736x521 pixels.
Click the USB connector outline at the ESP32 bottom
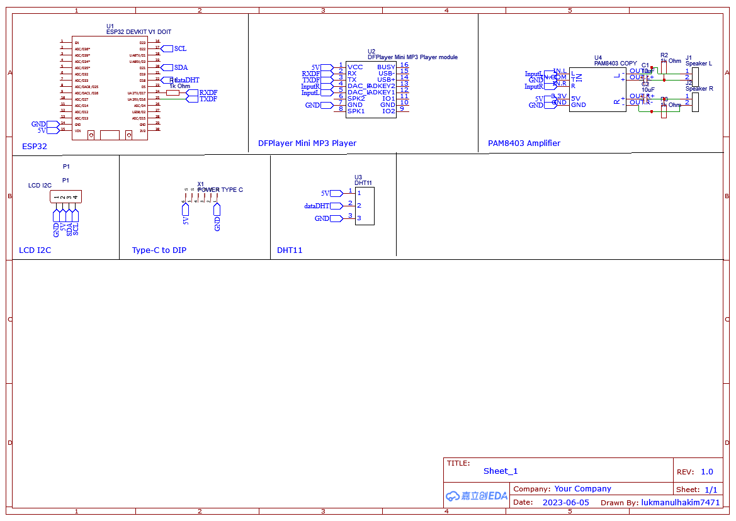[x=110, y=135]
